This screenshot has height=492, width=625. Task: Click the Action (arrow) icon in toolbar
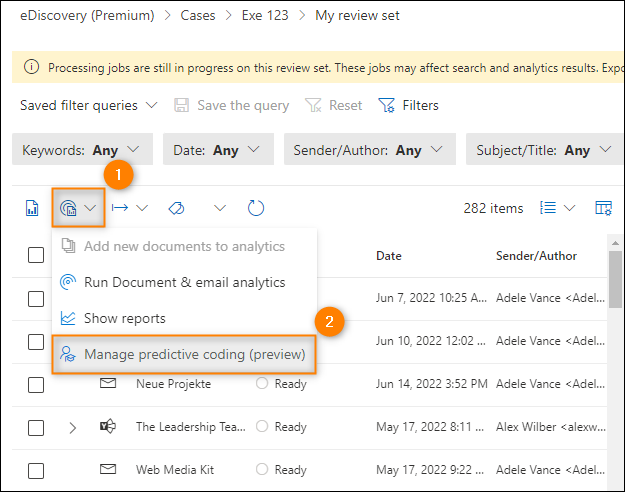point(120,208)
